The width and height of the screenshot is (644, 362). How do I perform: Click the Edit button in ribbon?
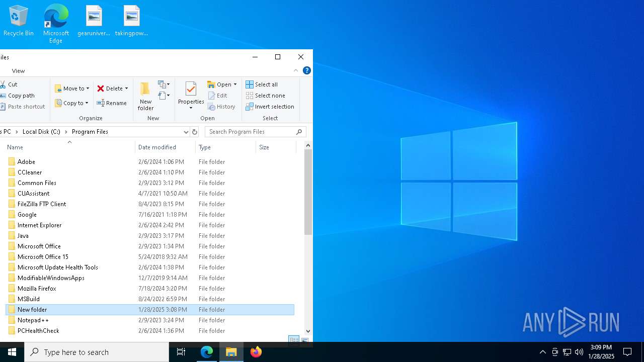coord(217,96)
